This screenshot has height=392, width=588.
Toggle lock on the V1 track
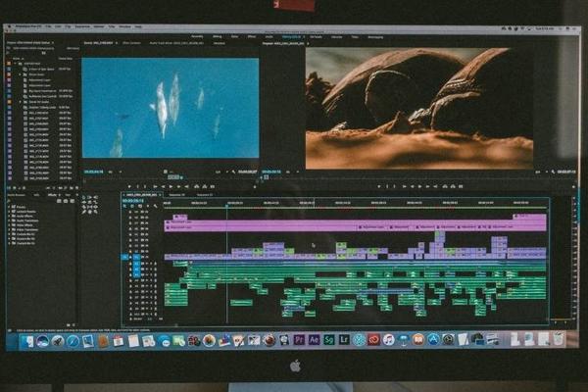[x=131, y=257]
